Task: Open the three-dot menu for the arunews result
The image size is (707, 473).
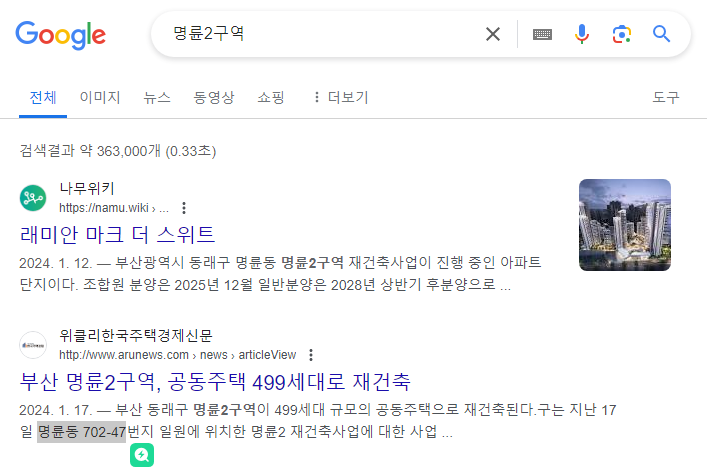Action: point(311,355)
